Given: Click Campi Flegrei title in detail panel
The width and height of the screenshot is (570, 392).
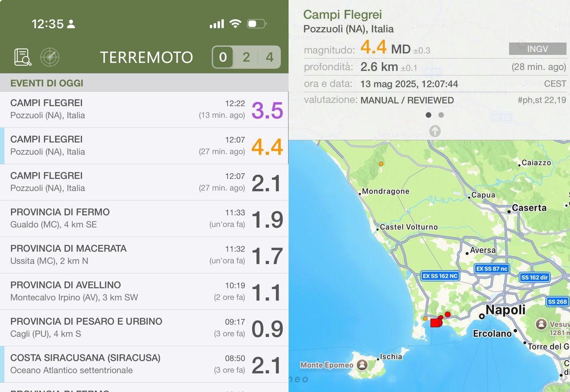Looking at the screenshot, I should [x=342, y=15].
